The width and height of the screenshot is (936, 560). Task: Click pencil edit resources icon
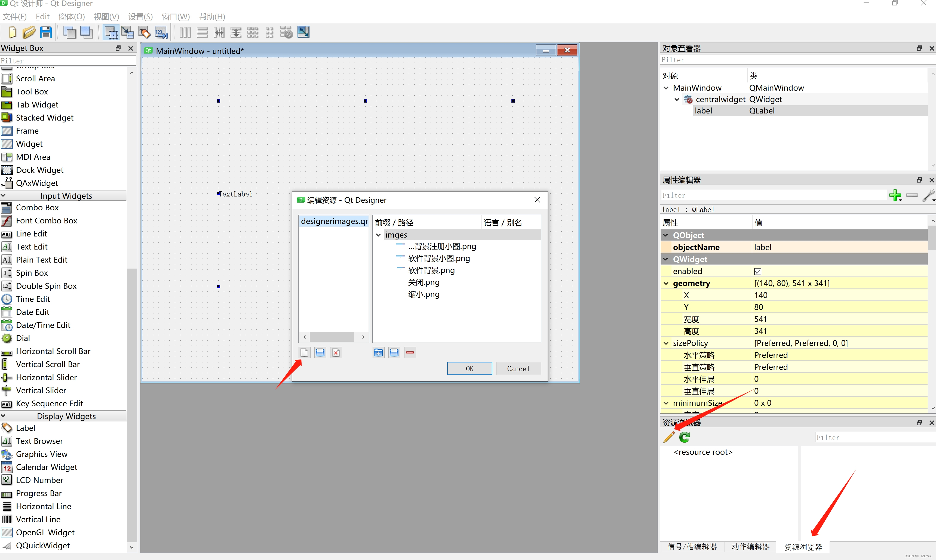[669, 437]
